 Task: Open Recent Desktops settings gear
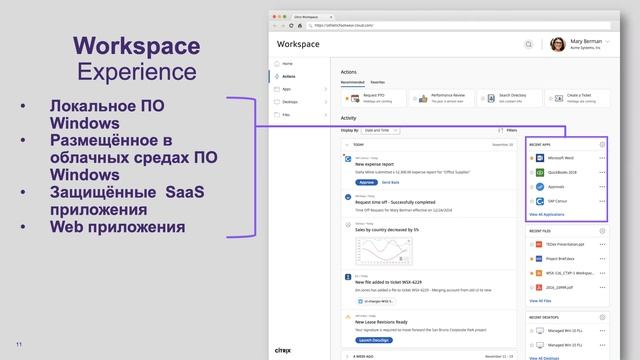(x=602, y=317)
